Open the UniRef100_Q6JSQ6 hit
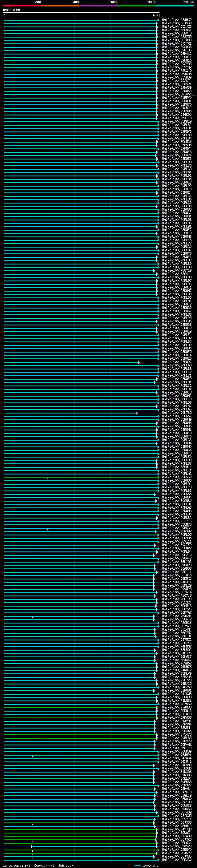The width and height of the screenshot is (197, 868). point(177,822)
